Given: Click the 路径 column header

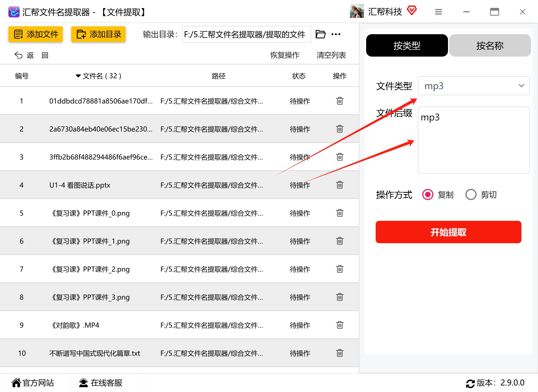Looking at the screenshot, I should click(x=218, y=76).
